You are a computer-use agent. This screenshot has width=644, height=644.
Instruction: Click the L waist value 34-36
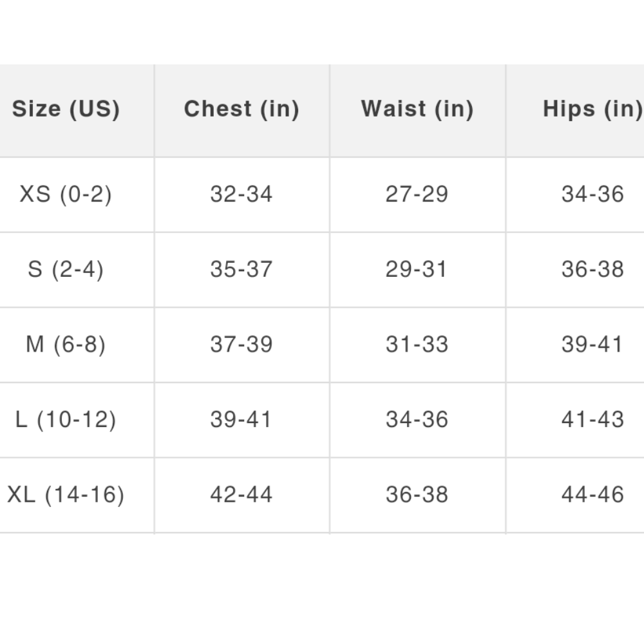tap(417, 420)
